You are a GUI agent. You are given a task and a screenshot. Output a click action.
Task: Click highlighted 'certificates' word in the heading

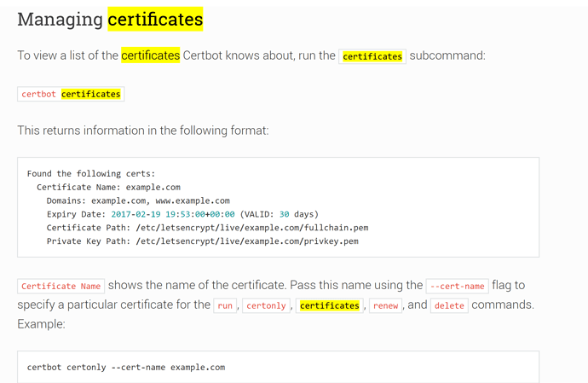pos(155,19)
